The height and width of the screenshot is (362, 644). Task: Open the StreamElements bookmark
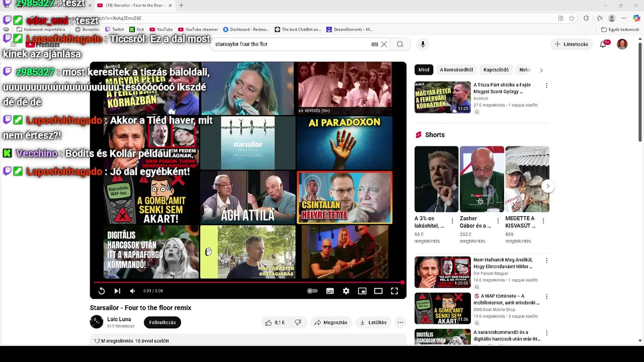coord(350,29)
